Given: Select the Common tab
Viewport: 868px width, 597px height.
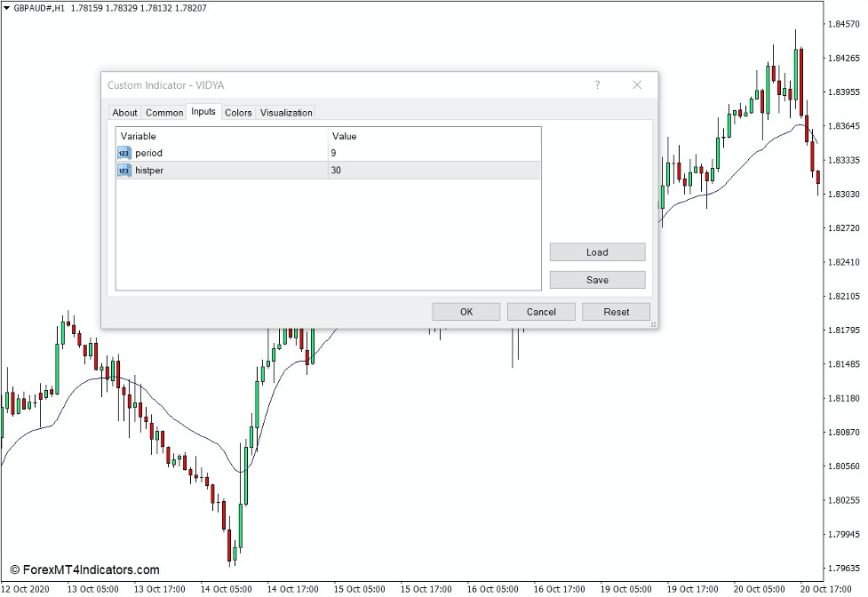Looking at the screenshot, I should [163, 112].
